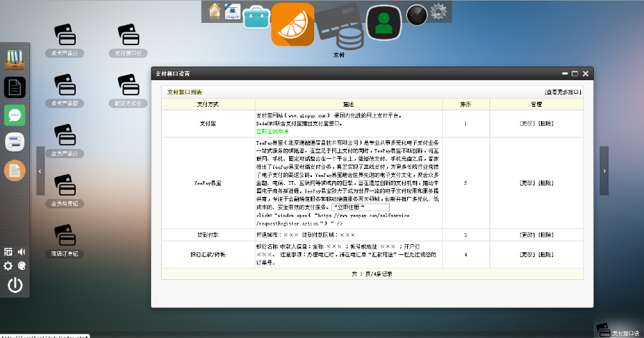Image resolution: width=644 pixels, height=338 pixels.
Task: Click 删除 for the 支付宝 row
Action: [x=546, y=123]
